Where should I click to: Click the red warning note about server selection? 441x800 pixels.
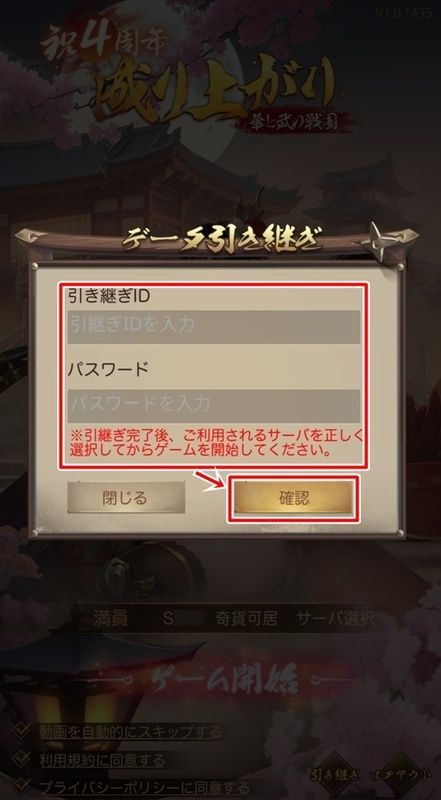coord(216,443)
